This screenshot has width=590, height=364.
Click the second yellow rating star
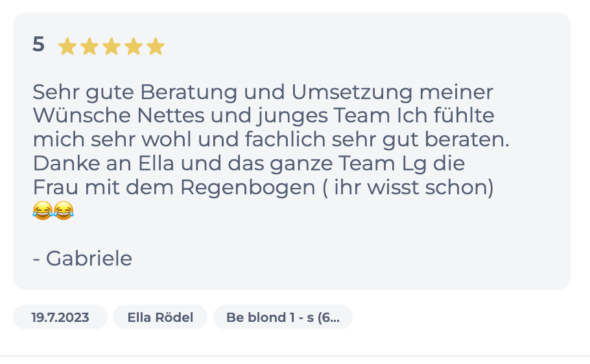coord(89,47)
